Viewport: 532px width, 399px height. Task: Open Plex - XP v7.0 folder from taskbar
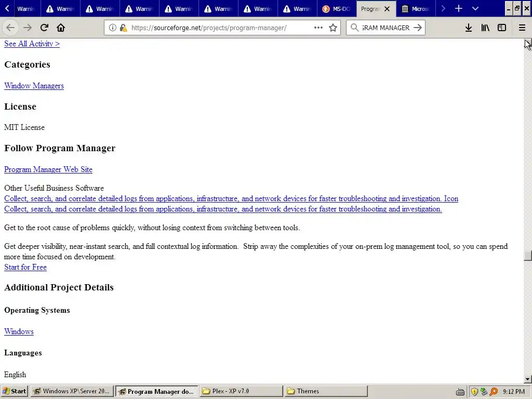[241, 391]
